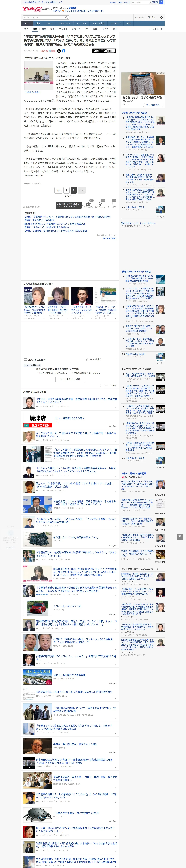
Task: Report the article via 記事に関する報告
Action: [32, 207]
